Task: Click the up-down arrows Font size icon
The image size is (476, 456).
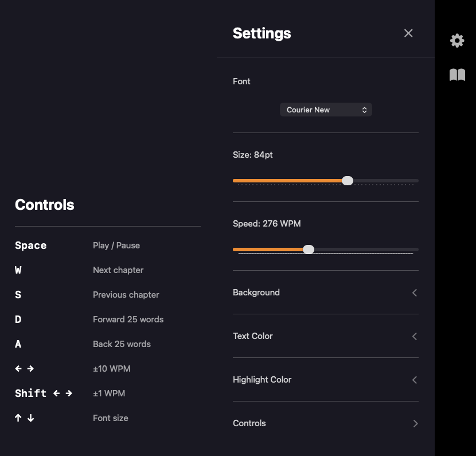Action: tap(24, 418)
